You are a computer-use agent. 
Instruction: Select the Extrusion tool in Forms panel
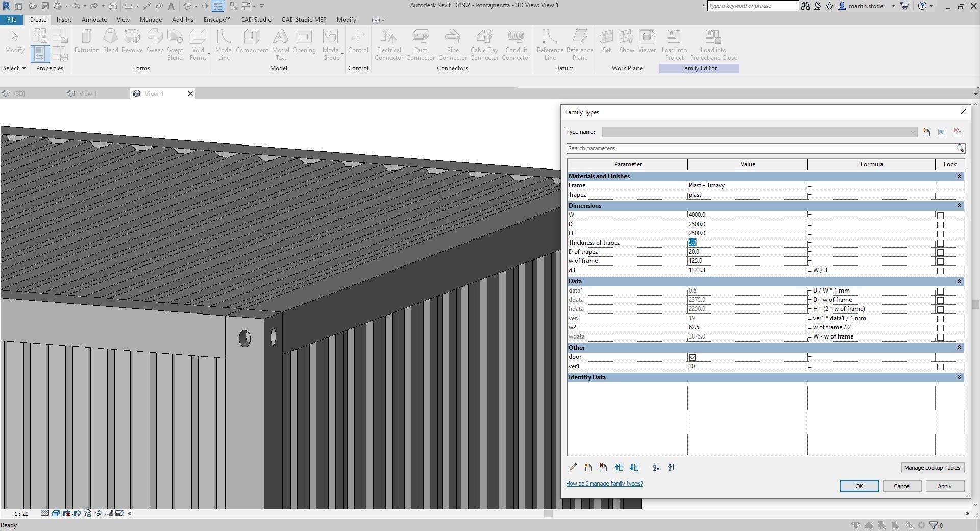coord(87,41)
